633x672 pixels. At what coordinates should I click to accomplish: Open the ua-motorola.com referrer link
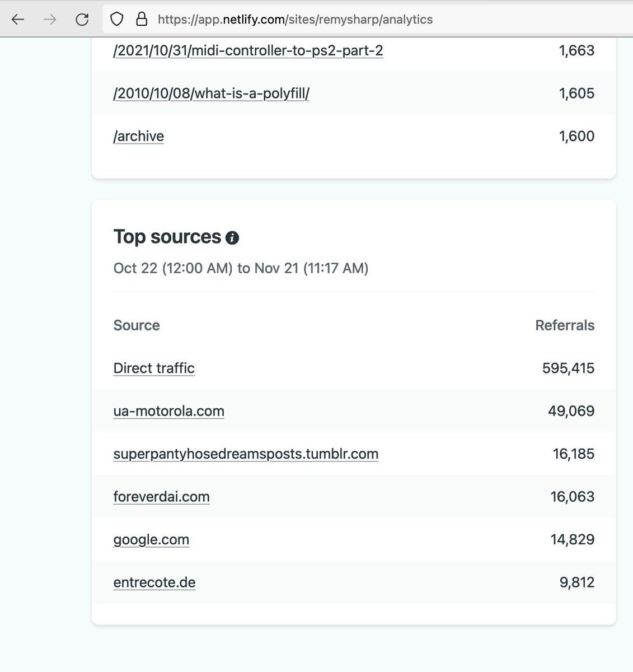point(168,411)
